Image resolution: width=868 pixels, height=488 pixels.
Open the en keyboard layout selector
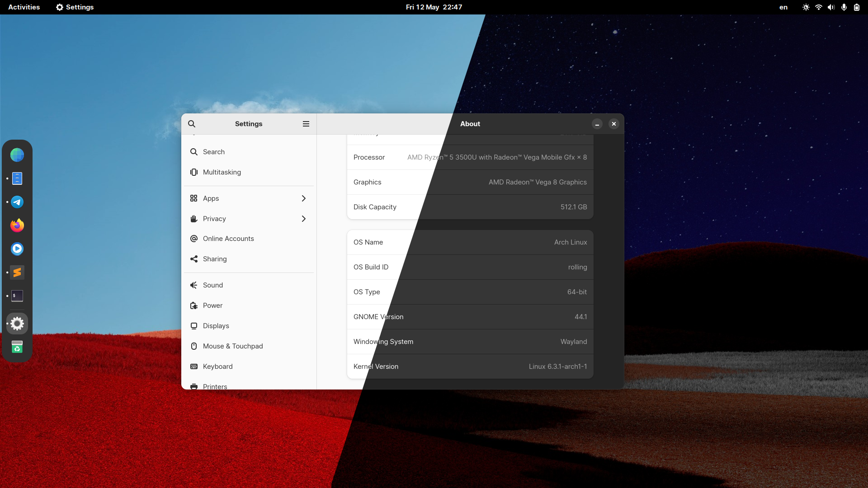[783, 7]
